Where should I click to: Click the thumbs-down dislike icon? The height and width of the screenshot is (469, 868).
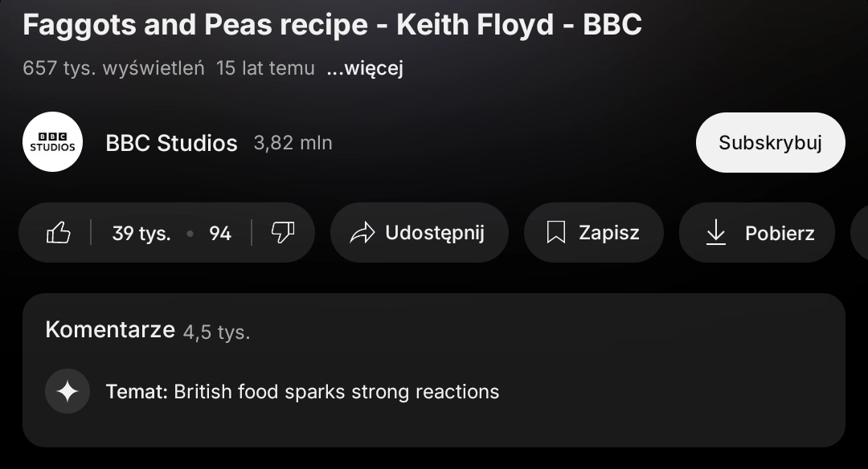(x=282, y=233)
